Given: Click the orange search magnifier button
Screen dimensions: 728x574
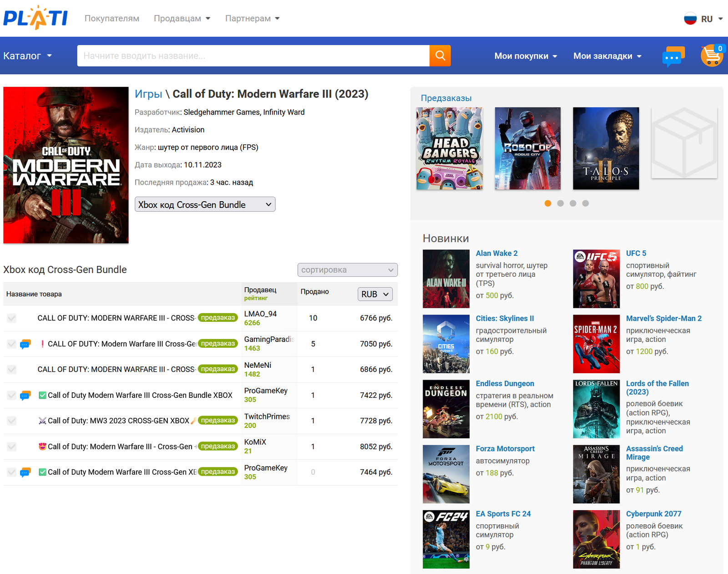Looking at the screenshot, I should 440,56.
